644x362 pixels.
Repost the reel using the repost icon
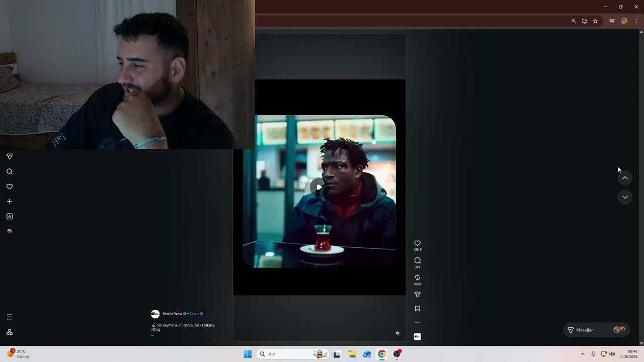pyautogui.click(x=417, y=278)
